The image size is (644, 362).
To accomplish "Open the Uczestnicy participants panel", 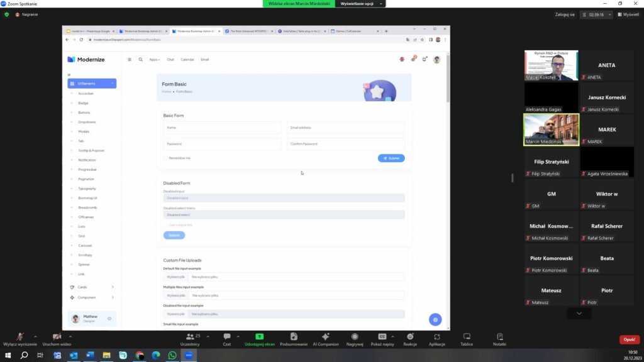I will 189,337.
